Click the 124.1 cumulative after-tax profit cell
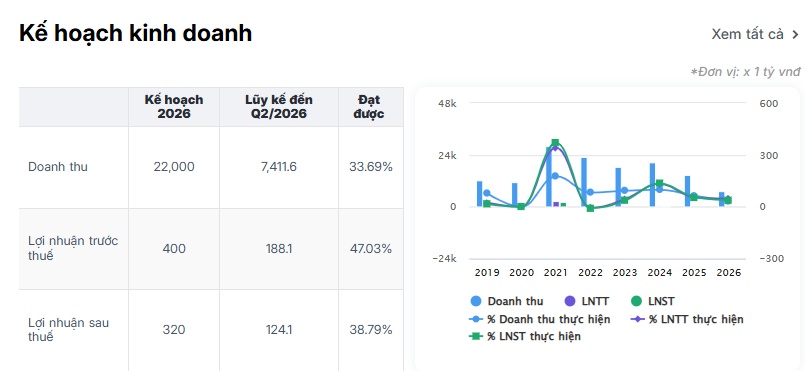The height and width of the screenshot is (371, 806). [279, 330]
